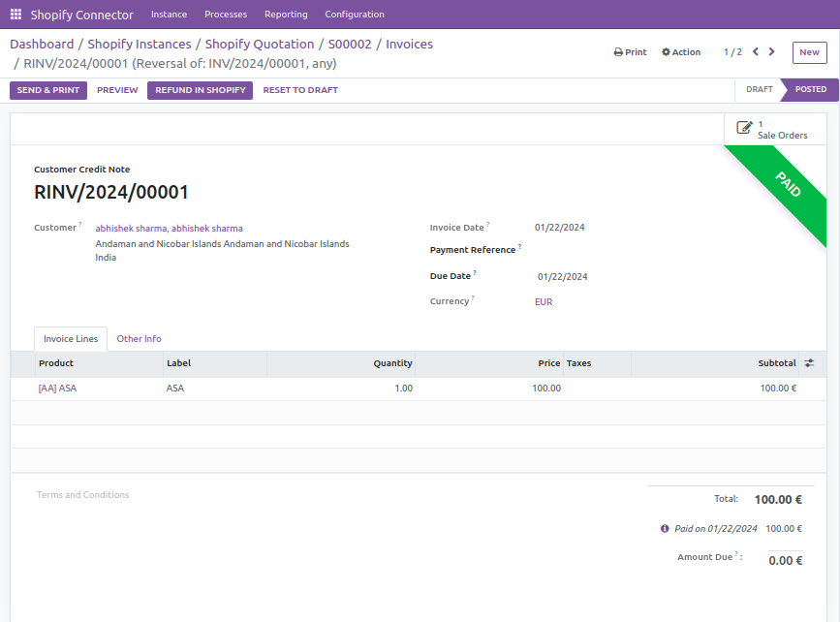Screen dimensions: 840x622
Task: Click the Payment Reference field
Action: click(x=581, y=250)
